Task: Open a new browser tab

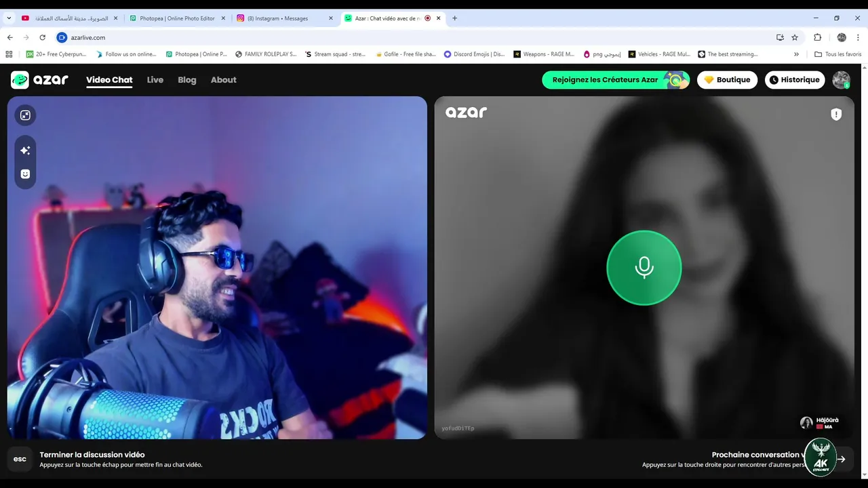Action: tap(454, 18)
